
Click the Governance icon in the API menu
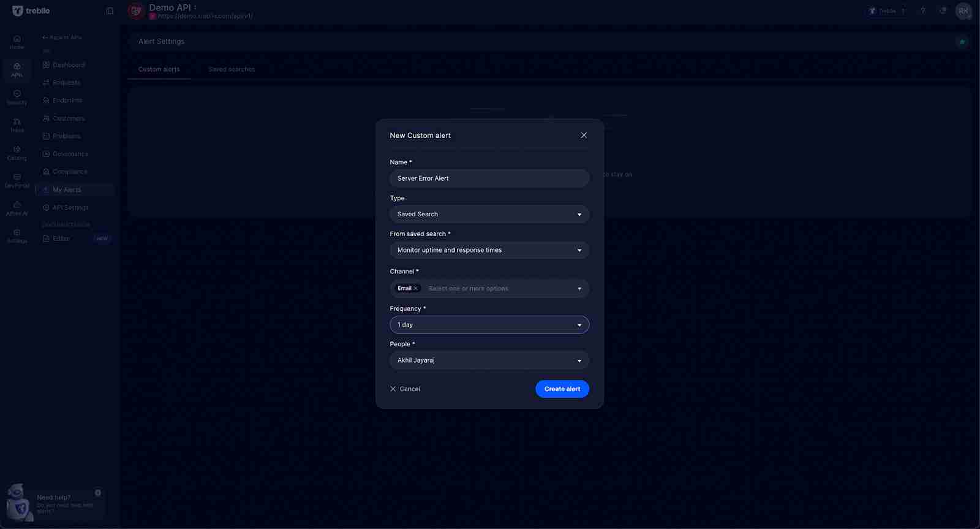coord(46,154)
